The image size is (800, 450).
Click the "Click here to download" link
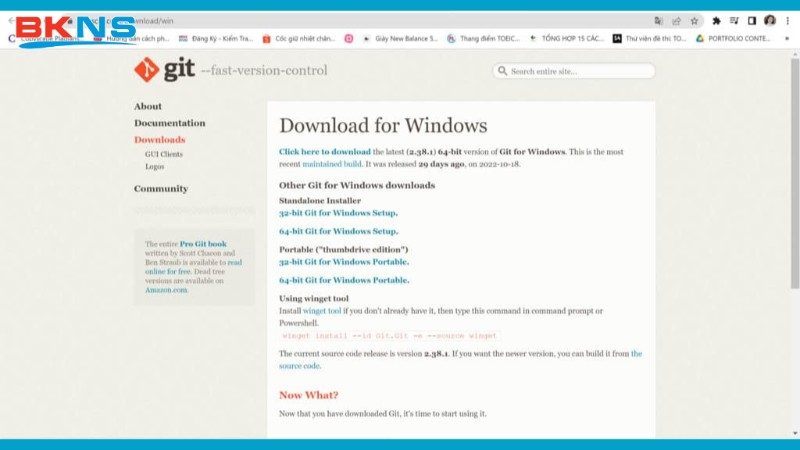[x=325, y=152]
